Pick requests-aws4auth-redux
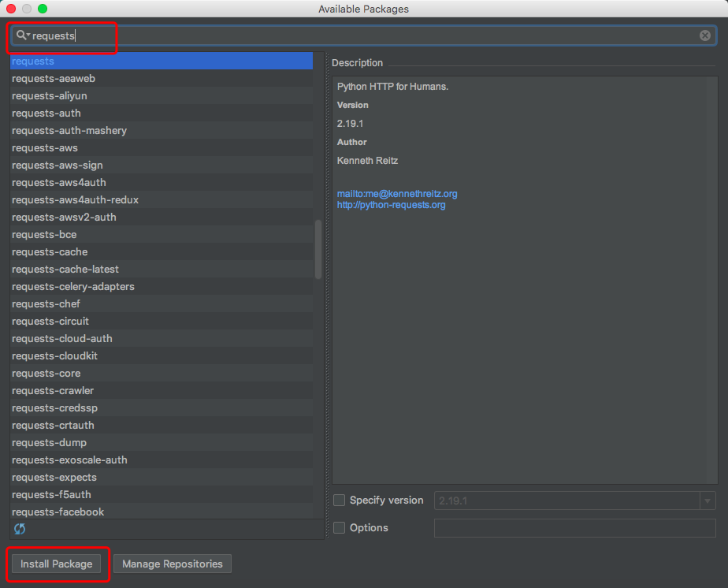The width and height of the screenshot is (728, 588). [x=161, y=199]
